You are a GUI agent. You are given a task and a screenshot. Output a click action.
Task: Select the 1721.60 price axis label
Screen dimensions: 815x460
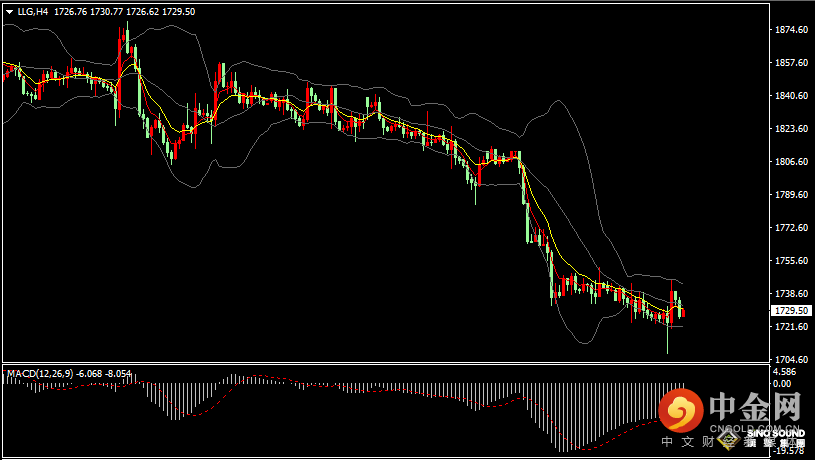click(791, 327)
